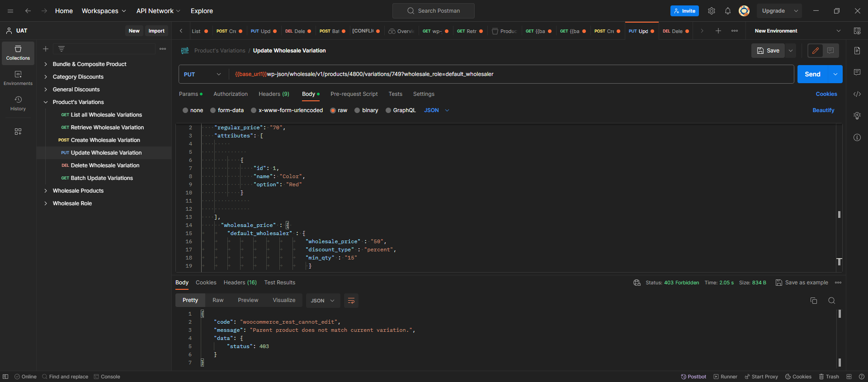Viewport: 868px width, 382px height.
Task: Click the request URL field
Action: coord(511,74)
